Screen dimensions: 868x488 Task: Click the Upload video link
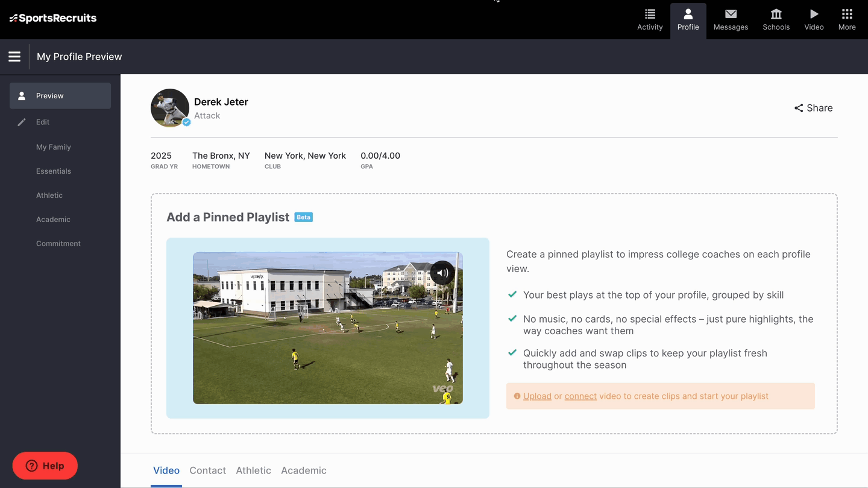(537, 396)
